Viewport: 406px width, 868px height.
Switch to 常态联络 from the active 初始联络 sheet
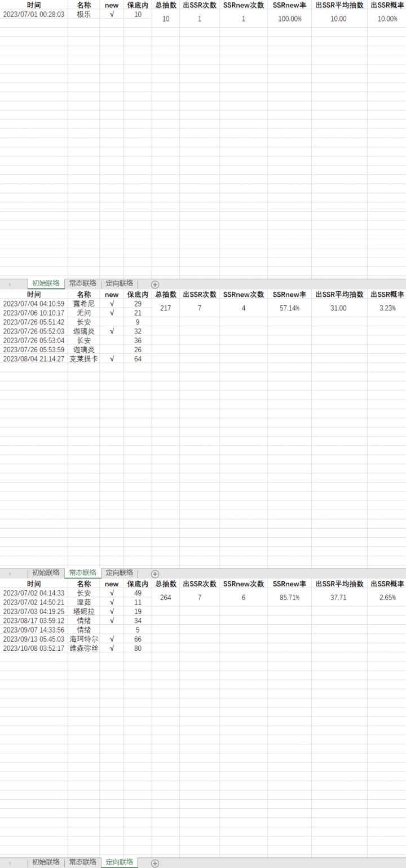click(83, 283)
